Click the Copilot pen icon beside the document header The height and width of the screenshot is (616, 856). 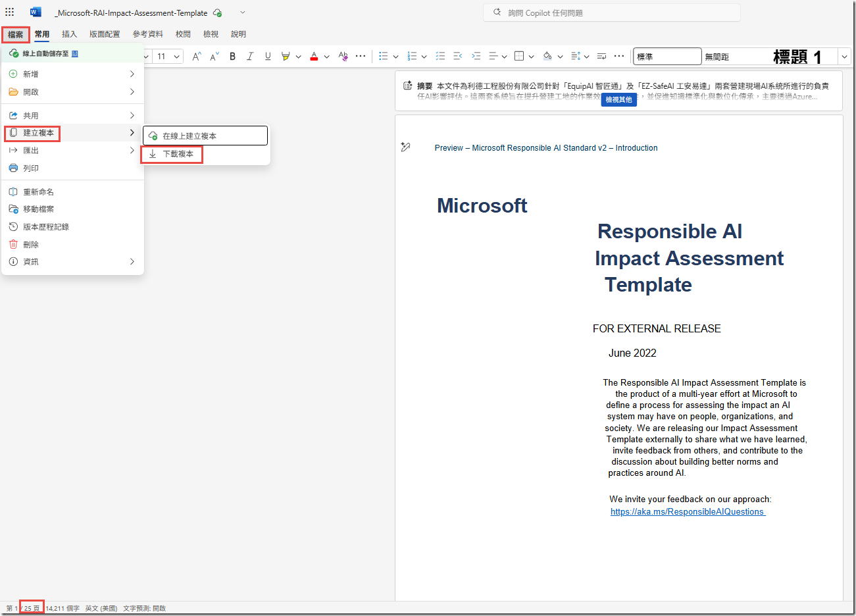405,147
